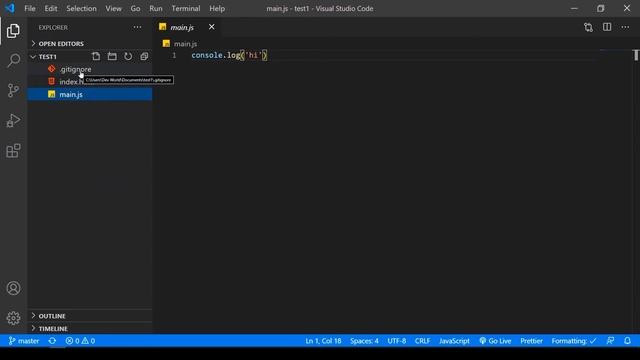Close the main.js editor tab
Screen dimensions: 640x360
pyautogui.click(x=211, y=27)
